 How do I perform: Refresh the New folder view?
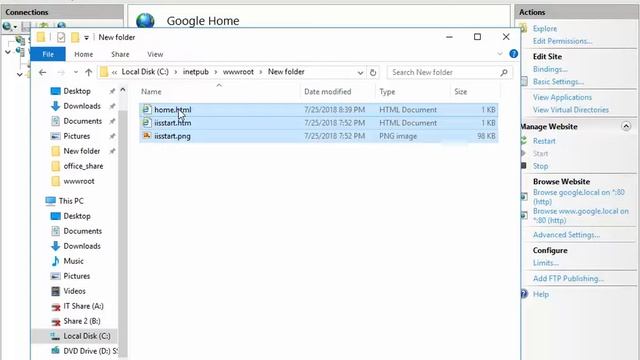pyautogui.click(x=373, y=72)
